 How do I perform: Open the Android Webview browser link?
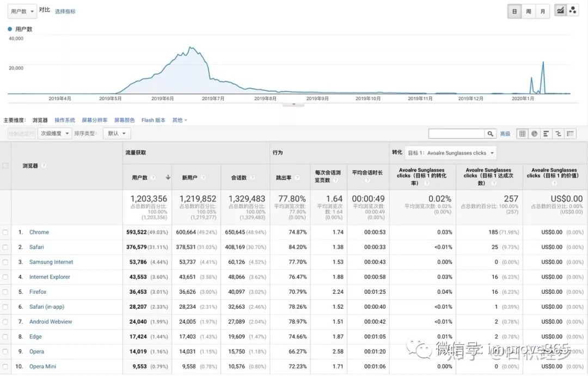[51, 322]
